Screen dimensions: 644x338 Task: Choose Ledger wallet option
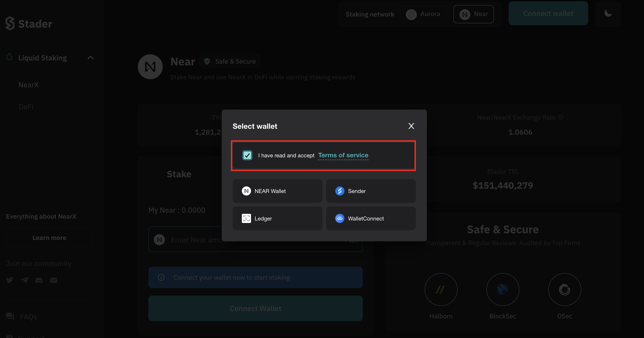click(277, 218)
